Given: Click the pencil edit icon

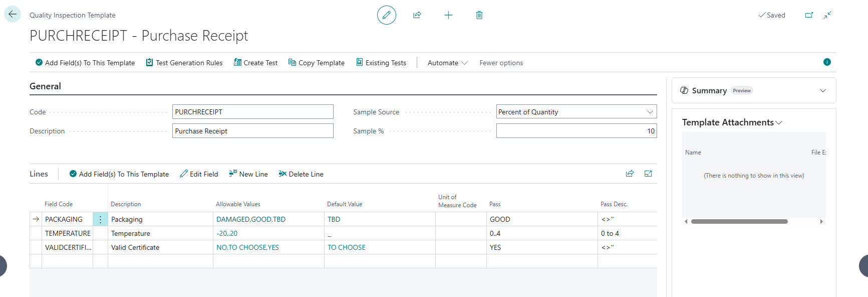Looking at the screenshot, I should (386, 15).
